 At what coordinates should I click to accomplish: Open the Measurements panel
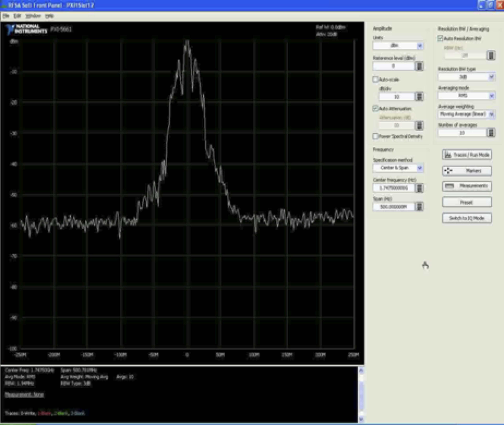pyautogui.click(x=467, y=186)
